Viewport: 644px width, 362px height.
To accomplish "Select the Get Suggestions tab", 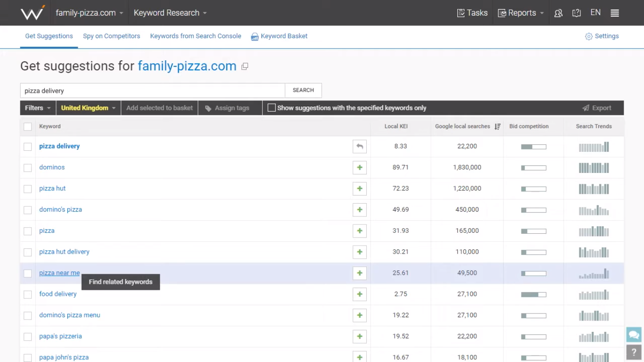I will point(49,36).
